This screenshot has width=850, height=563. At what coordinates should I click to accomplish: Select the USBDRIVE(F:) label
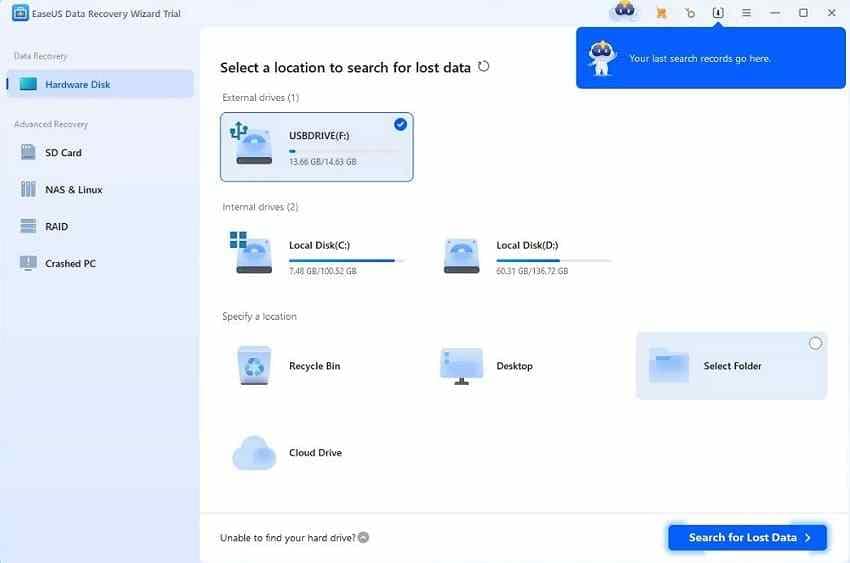pyautogui.click(x=319, y=135)
